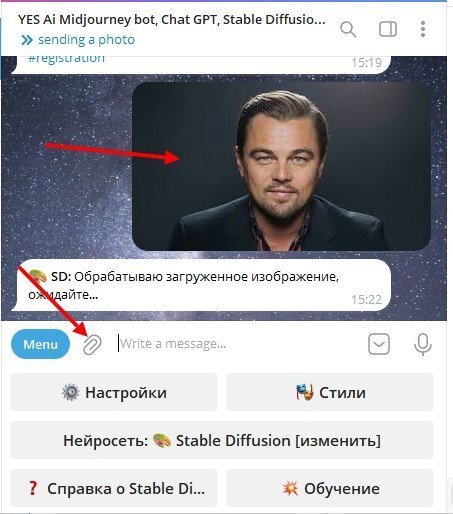453x514 pixels.
Task: Toggle the right sidebar info panel
Action: point(388,29)
